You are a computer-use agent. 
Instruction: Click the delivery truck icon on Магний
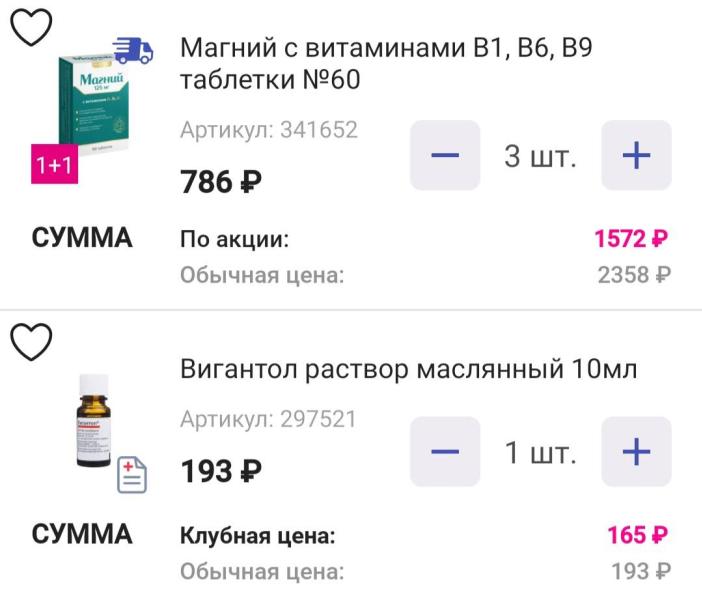coord(132,49)
